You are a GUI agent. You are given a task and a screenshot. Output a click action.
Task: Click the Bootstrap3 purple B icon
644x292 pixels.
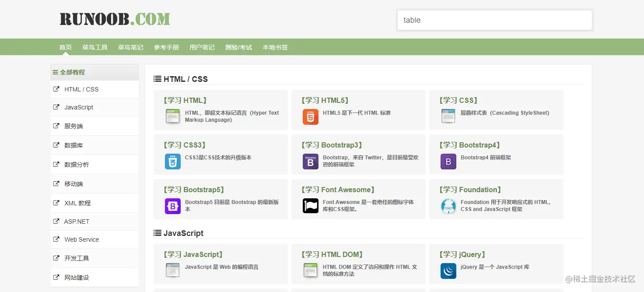pyautogui.click(x=311, y=162)
